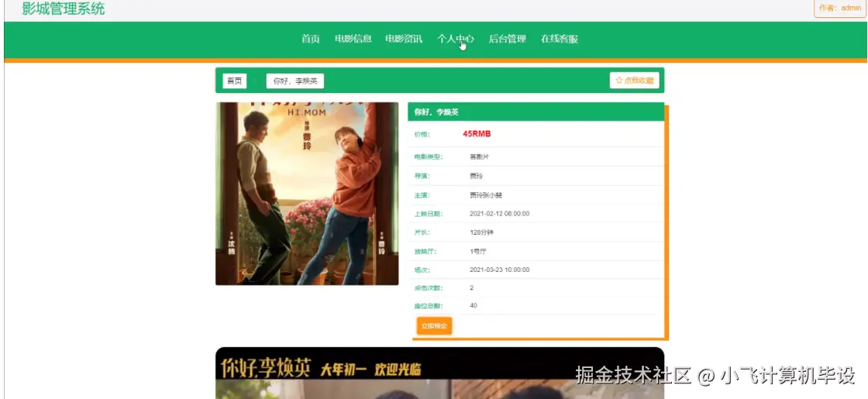This screenshot has width=868, height=399.
Task: Open 在线客服 menu item
Action: 559,39
